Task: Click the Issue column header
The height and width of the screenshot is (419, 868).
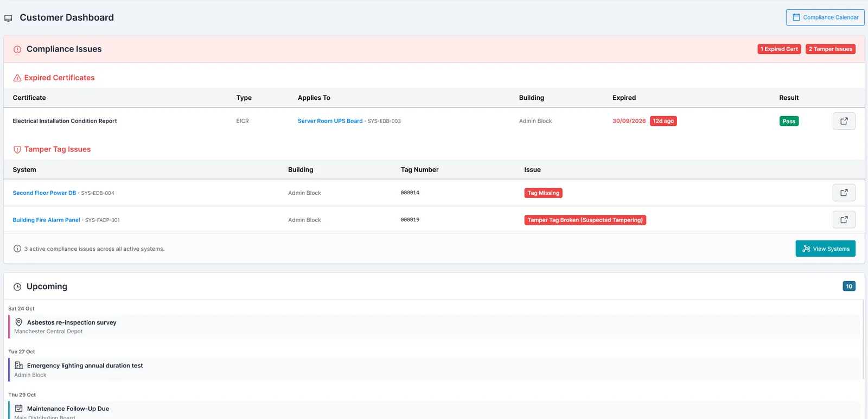Action: [533, 170]
